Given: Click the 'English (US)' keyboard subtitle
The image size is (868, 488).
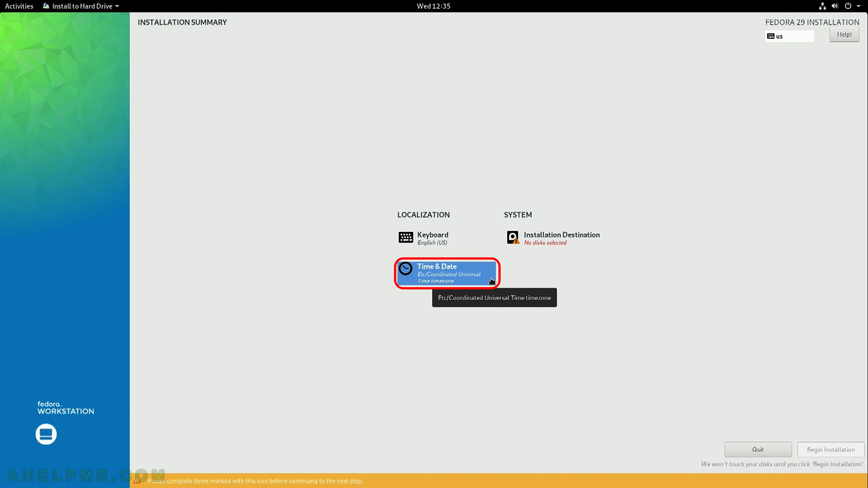Looking at the screenshot, I should point(432,243).
